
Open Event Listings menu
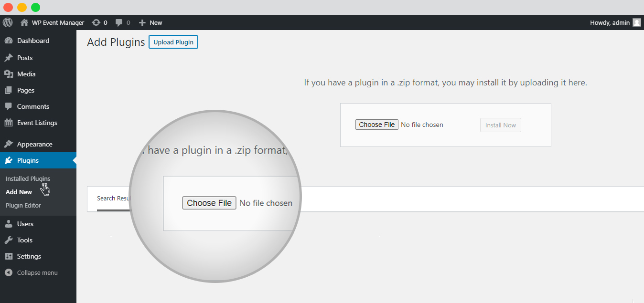click(x=38, y=123)
